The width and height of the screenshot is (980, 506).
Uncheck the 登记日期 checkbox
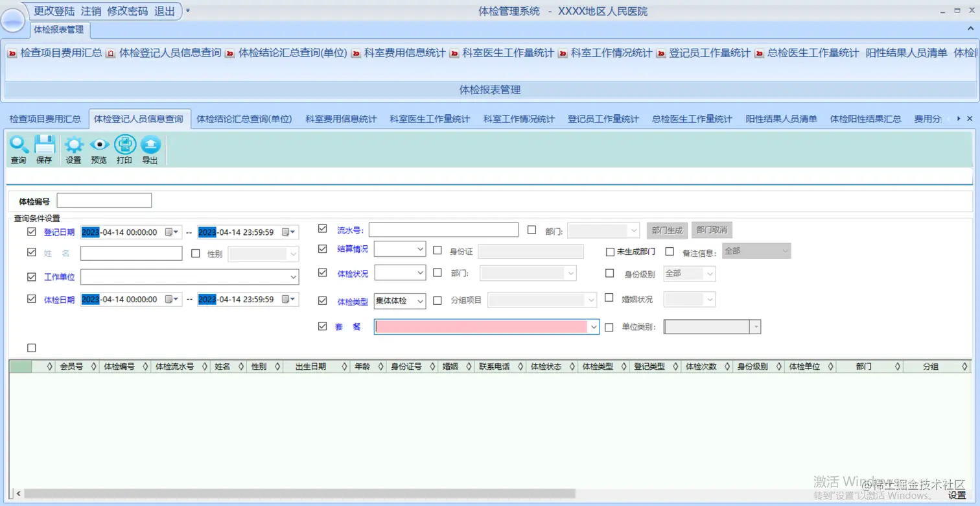32,232
